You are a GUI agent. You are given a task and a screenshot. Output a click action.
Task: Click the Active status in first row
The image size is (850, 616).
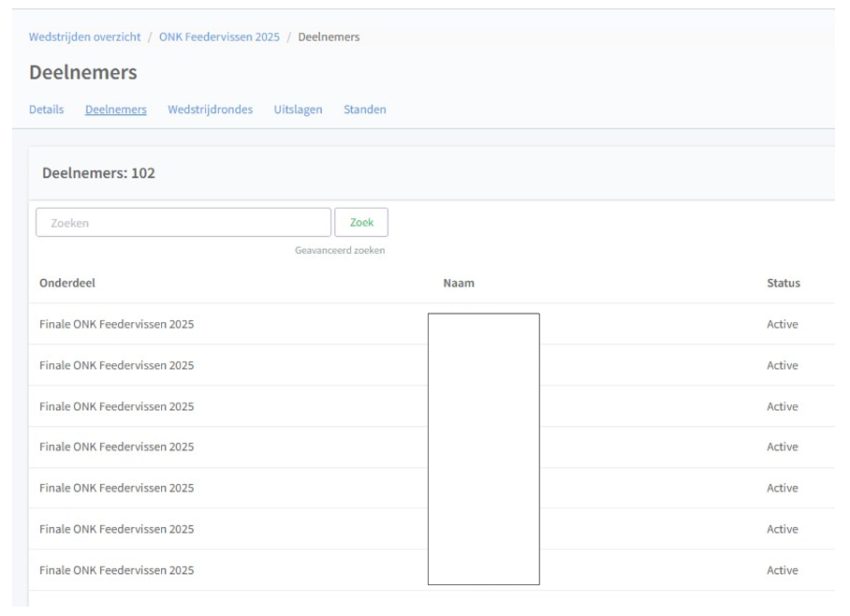pos(782,324)
